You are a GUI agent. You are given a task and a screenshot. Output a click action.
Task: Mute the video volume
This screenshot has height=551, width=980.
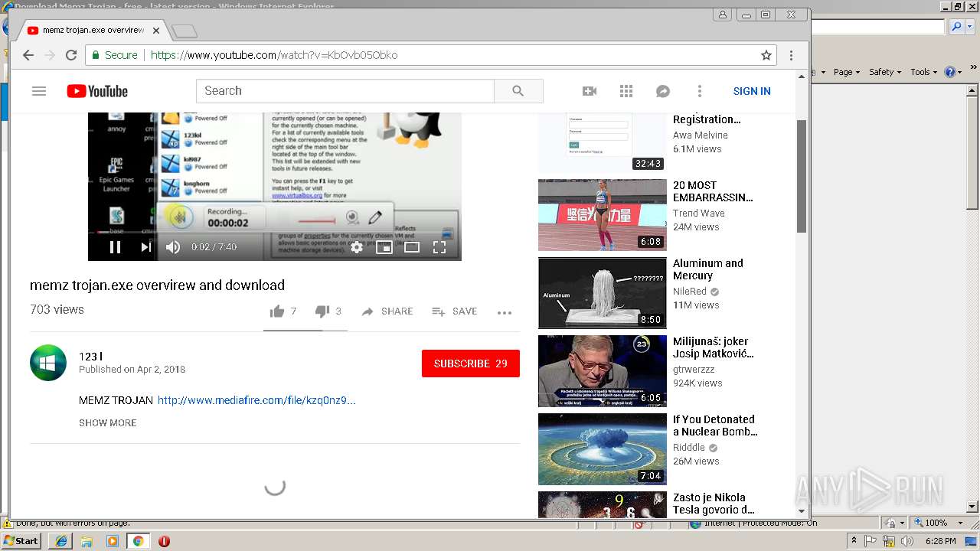pyautogui.click(x=173, y=247)
